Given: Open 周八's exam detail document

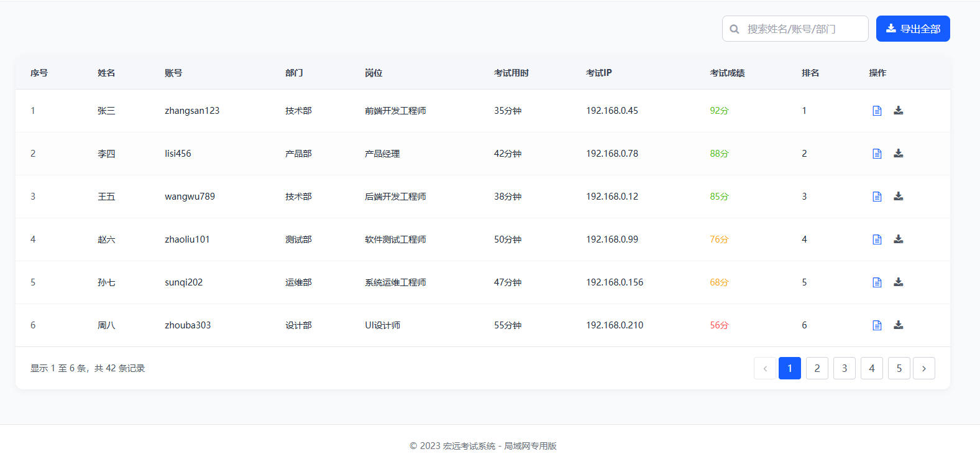Looking at the screenshot, I should coord(877,325).
